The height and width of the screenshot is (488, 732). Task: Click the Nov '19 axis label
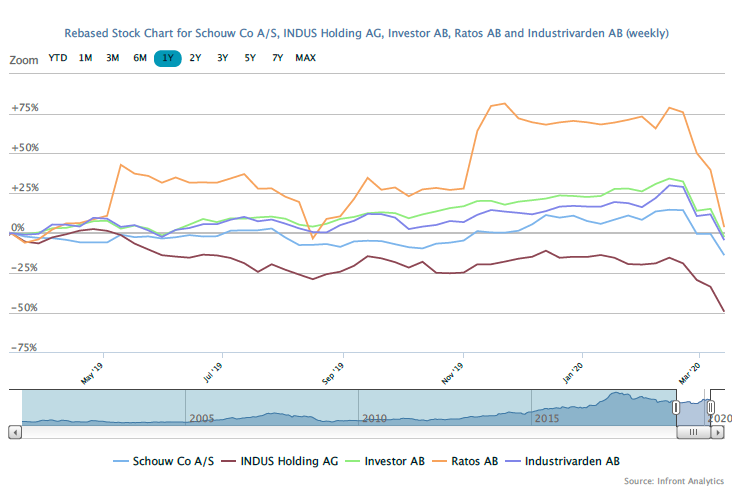(x=452, y=374)
